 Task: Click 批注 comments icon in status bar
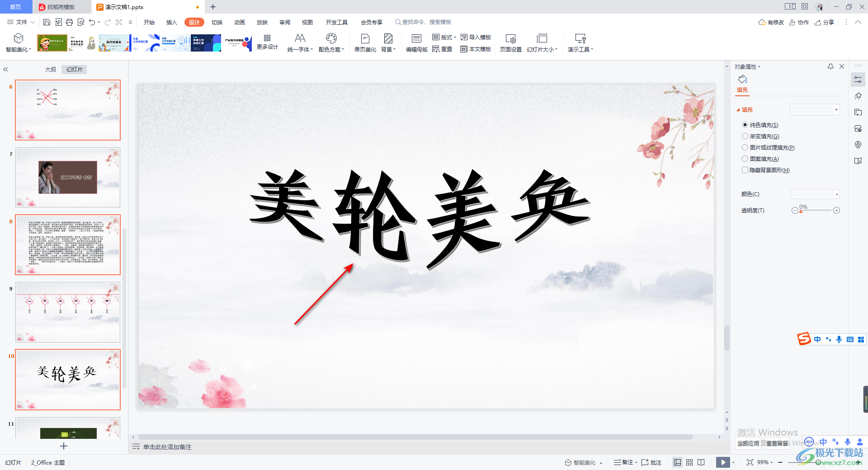click(651, 462)
